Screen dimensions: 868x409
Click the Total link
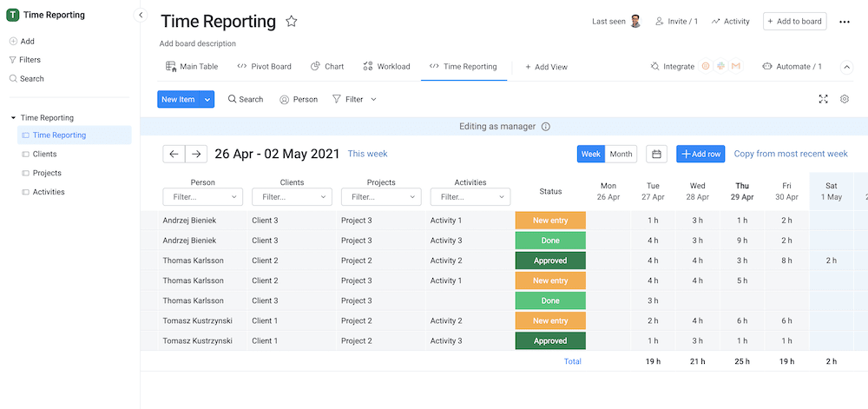[x=572, y=361]
